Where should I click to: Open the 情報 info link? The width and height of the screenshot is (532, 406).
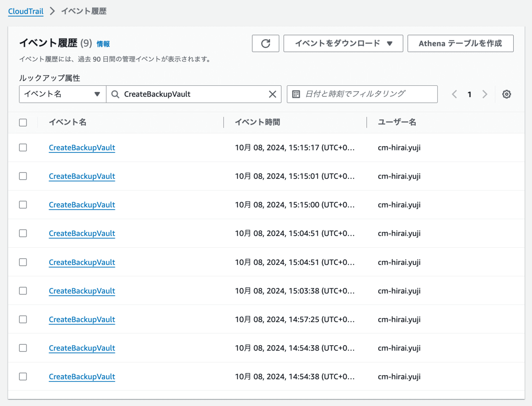click(103, 44)
